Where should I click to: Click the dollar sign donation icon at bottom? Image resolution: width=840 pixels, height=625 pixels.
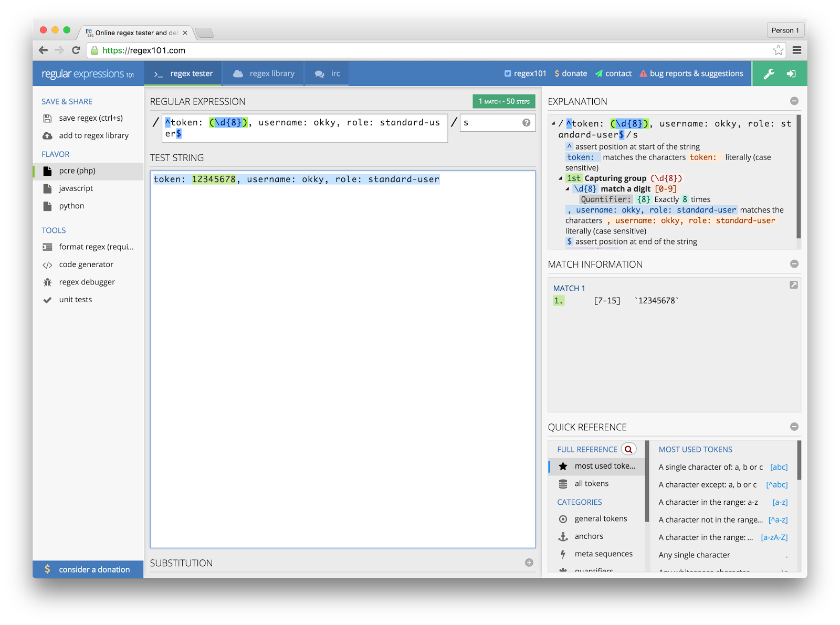[47, 569]
